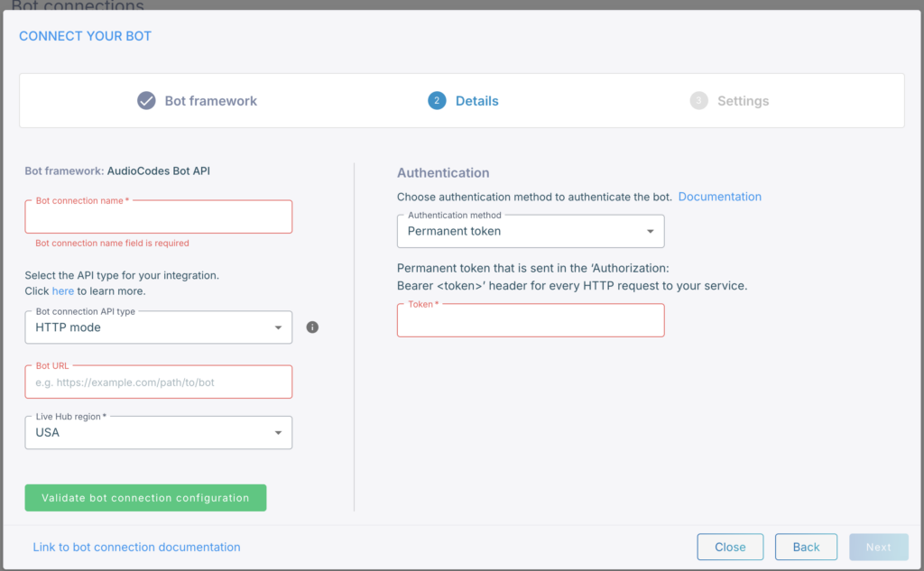This screenshot has width=924, height=571.
Task: Select the Details step label
Action: 476,101
